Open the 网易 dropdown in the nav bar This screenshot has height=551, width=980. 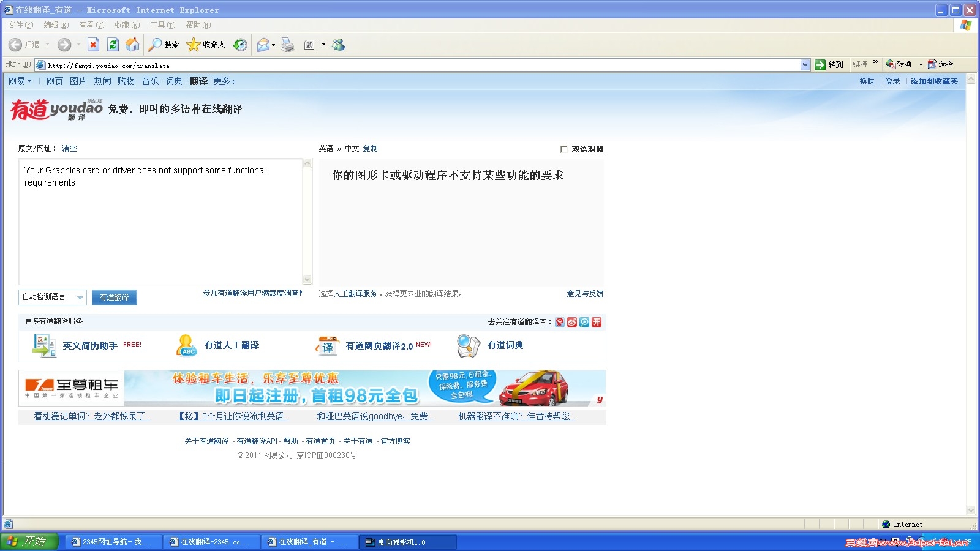pos(20,81)
